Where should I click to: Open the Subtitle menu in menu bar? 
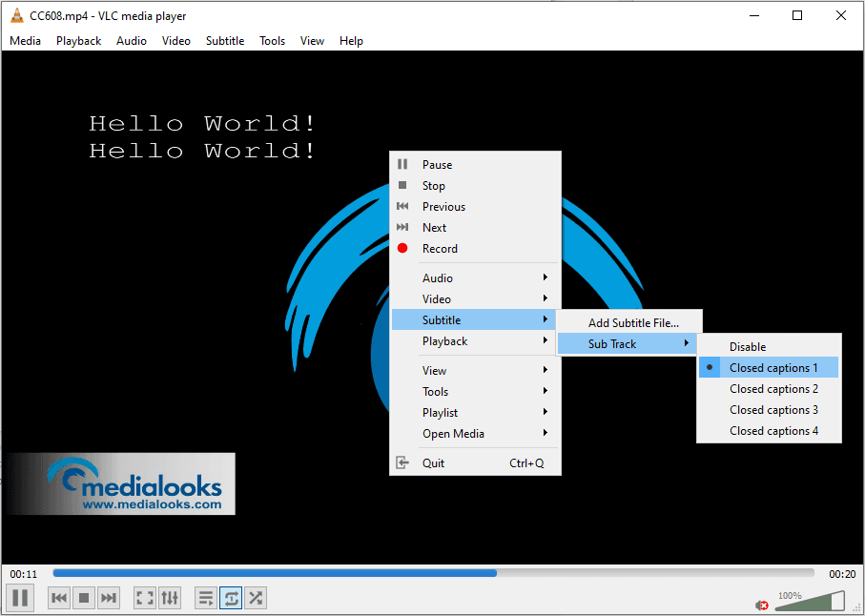pos(225,41)
